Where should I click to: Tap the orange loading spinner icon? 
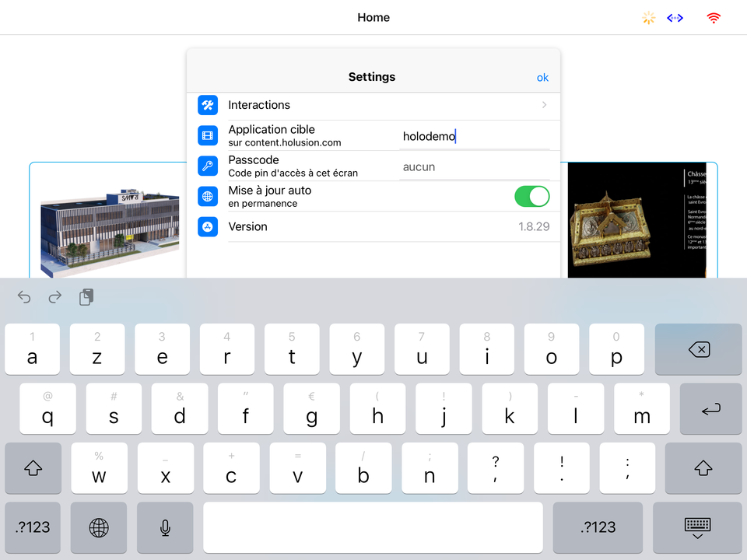point(648,18)
